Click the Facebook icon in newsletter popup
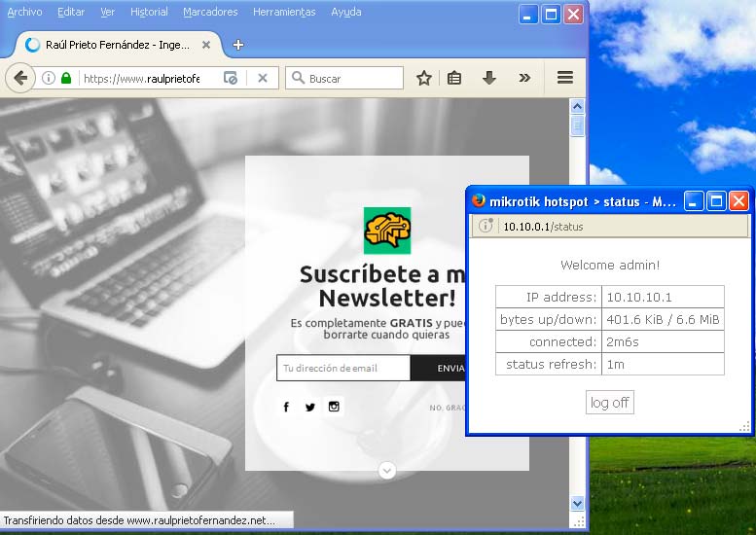This screenshot has width=756, height=535. point(286,407)
